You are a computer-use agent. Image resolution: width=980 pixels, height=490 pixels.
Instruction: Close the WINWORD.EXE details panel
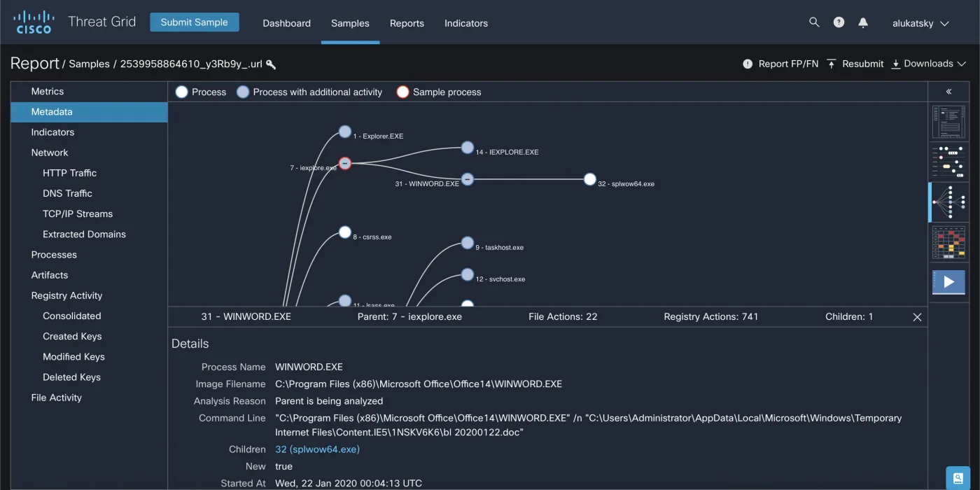click(917, 317)
